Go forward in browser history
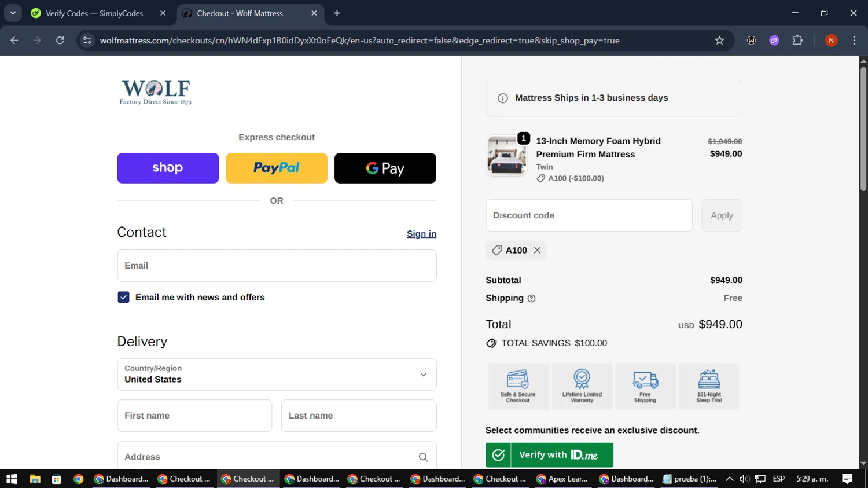This screenshot has width=868, height=488. [x=37, y=41]
